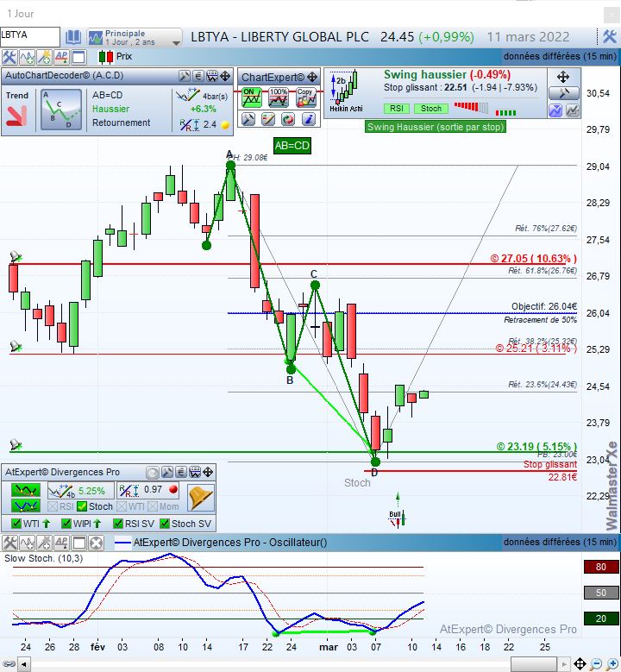Image resolution: width=621 pixels, height=672 pixels.
Task: Click the ChartExpert notes pencil icon
Action: click(x=268, y=119)
